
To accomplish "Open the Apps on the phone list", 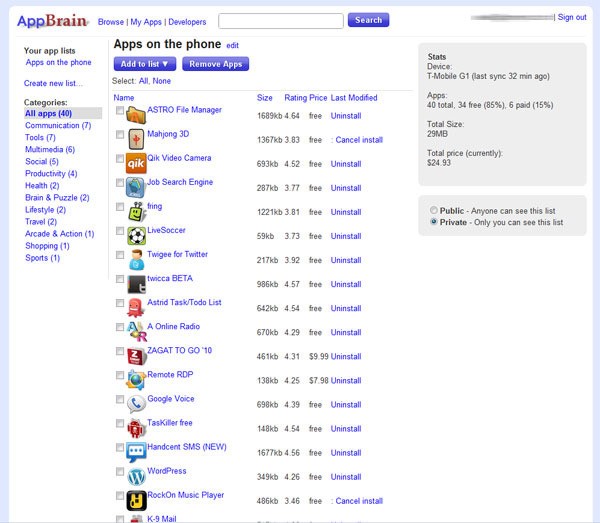I will (59, 62).
